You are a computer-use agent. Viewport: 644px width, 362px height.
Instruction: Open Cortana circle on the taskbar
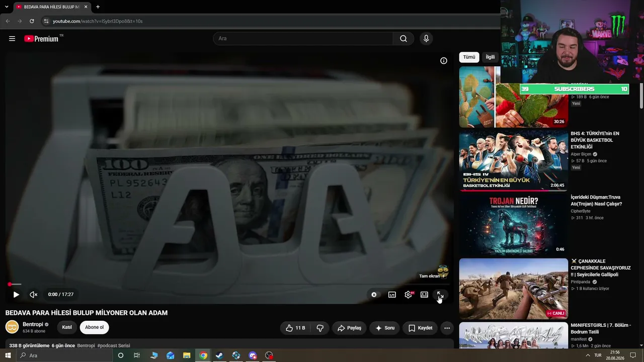pyautogui.click(x=120, y=355)
